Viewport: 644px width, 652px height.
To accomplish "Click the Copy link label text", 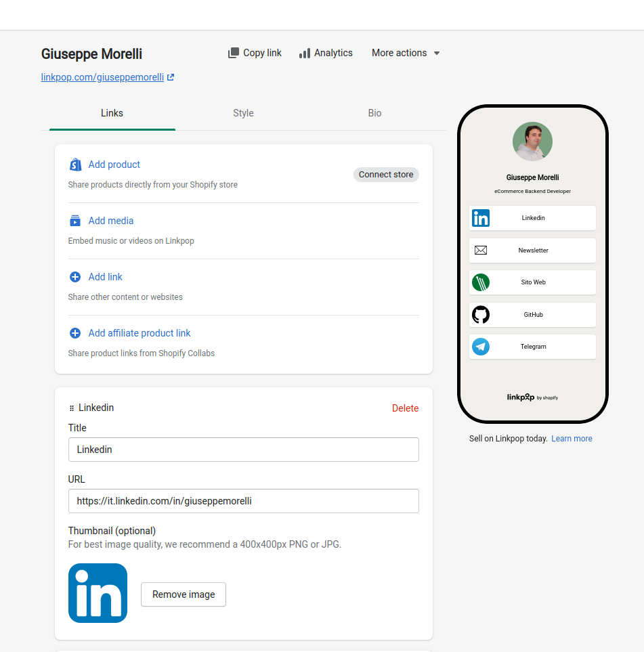I will (x=262, y=53).
